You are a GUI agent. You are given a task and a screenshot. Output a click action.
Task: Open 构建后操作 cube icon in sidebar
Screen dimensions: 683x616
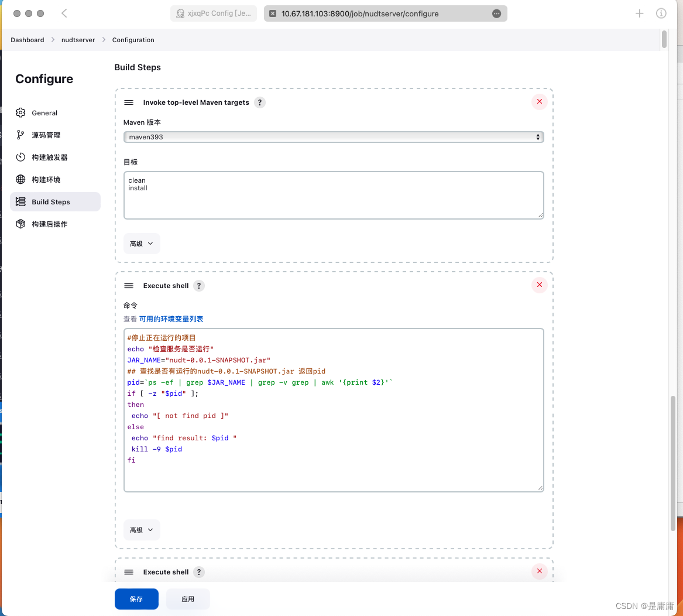[x=20, y=224]
